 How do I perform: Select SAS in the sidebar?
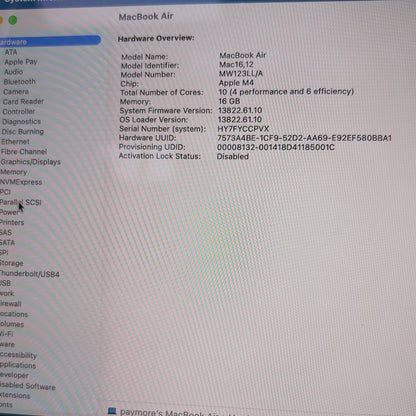point(6,232)
